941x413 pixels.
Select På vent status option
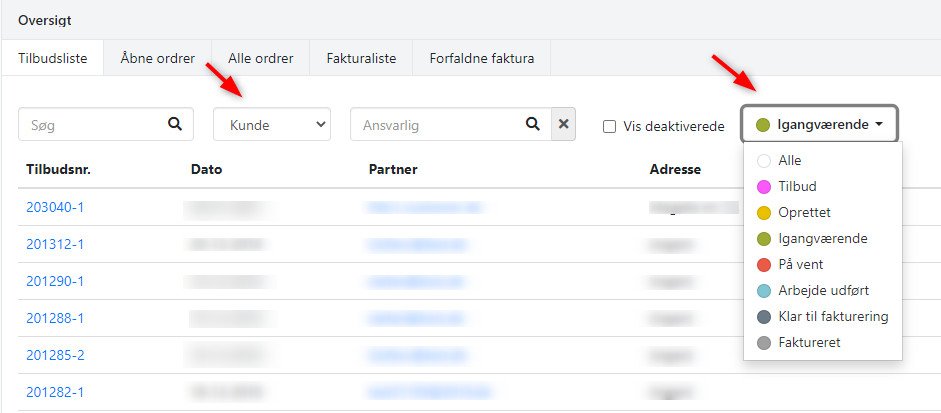coord(800,265)
